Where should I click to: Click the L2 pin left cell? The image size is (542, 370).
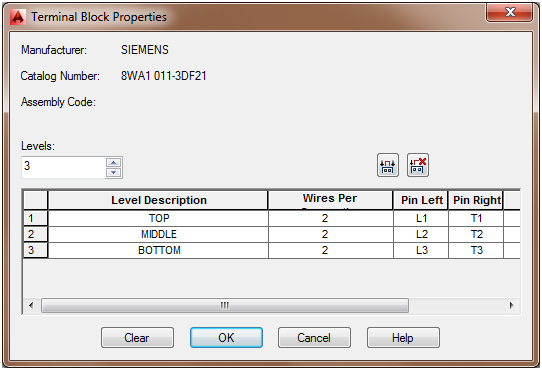[421, 234]
